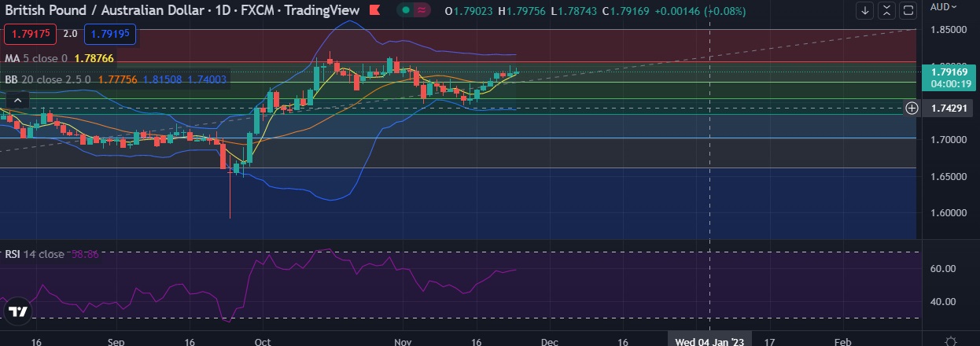The image size is (980, 346).
Task: Click the MA value 1.78766
Action: (x=95, y=57)
